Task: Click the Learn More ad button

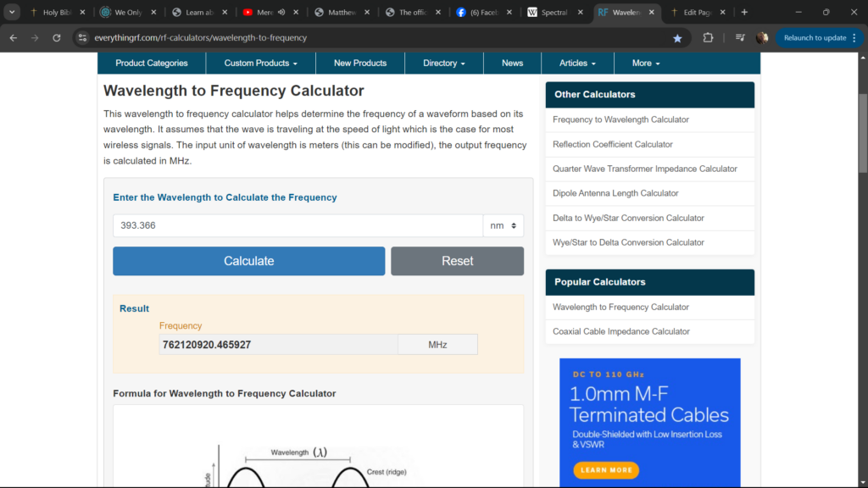Action: pyautogui.click(x=605, y=469)
